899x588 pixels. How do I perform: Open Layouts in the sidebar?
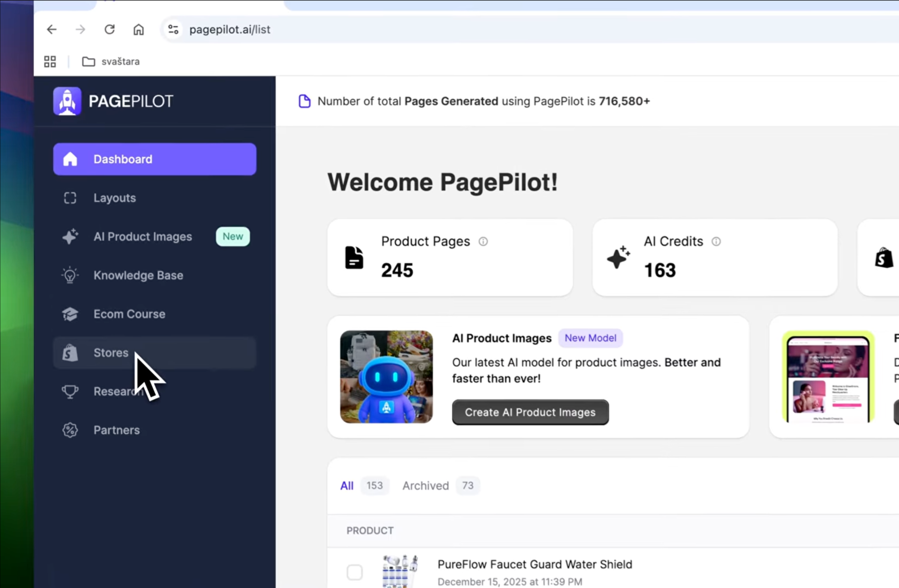155,198
